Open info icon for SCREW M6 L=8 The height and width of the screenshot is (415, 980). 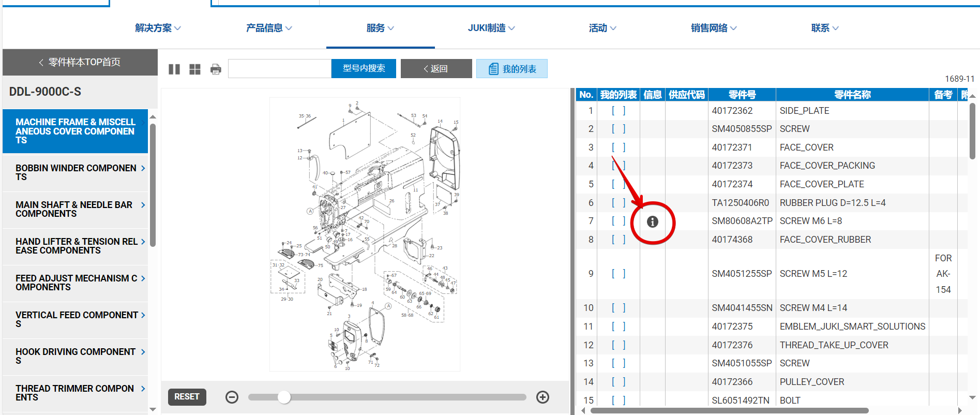tap(653, 221)
